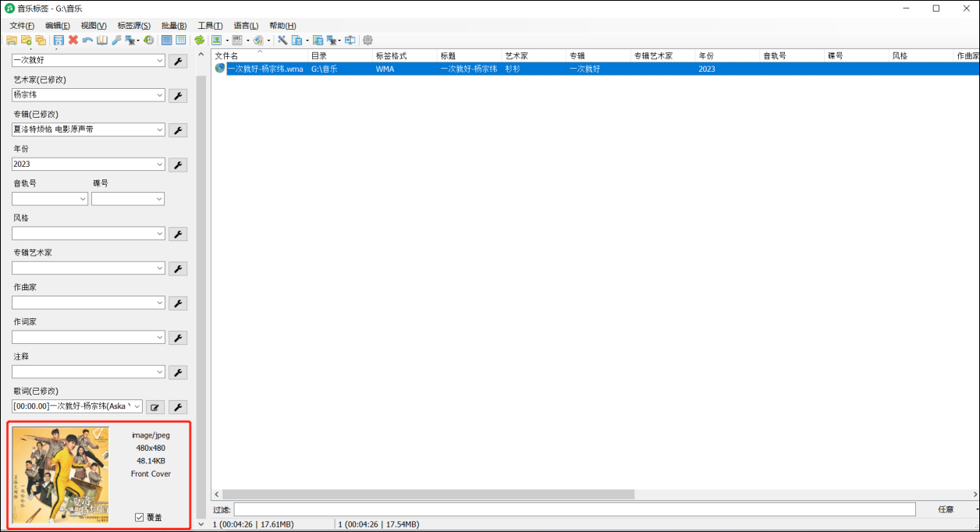This screenshot has height=532, width=980.
Task: Click the wrench button beside the year field
Action: point(178,165)
